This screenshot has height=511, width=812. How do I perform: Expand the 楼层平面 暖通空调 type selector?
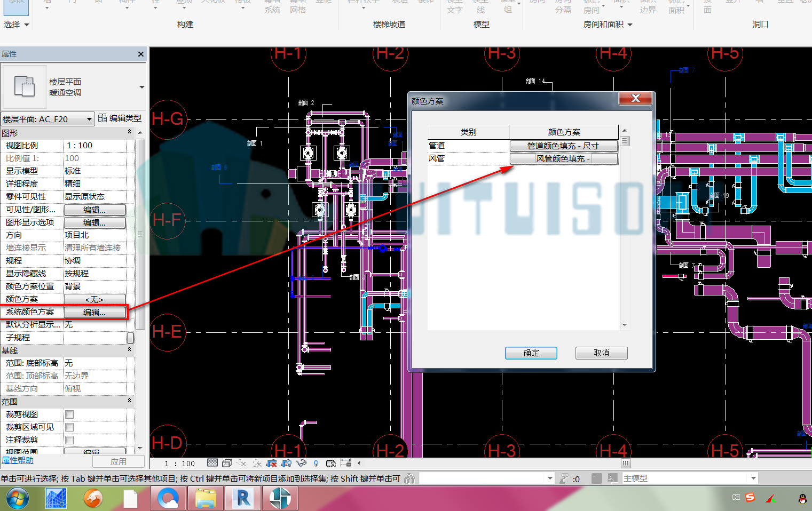click(142, 87)
